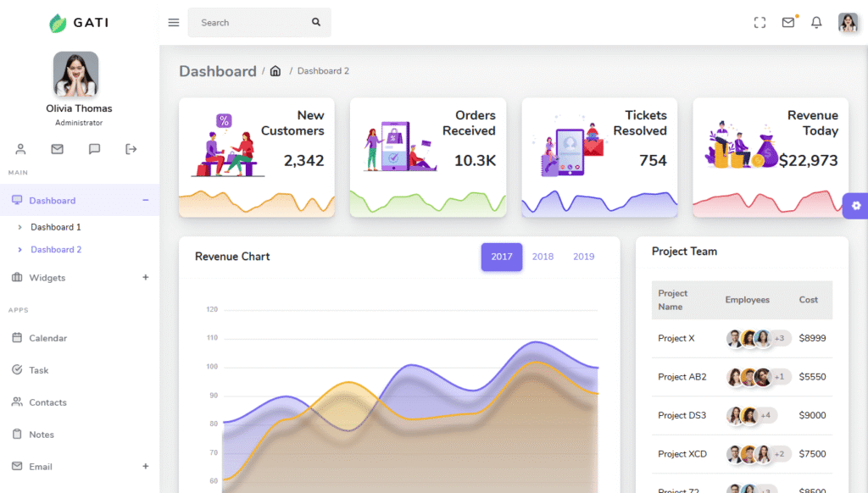This screenshot has width=868, height=493.
Task: Switch the revenue chart to 2018
Action: tap(542, 257)
